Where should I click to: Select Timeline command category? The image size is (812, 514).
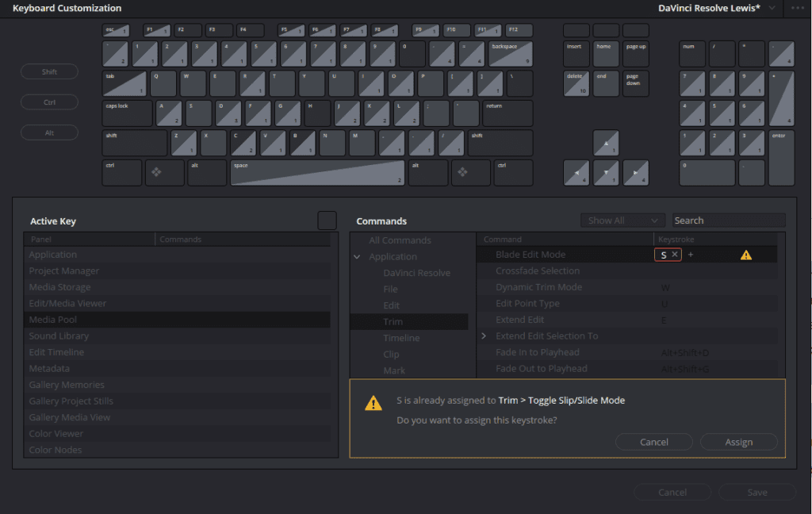(x=401, y=338)
